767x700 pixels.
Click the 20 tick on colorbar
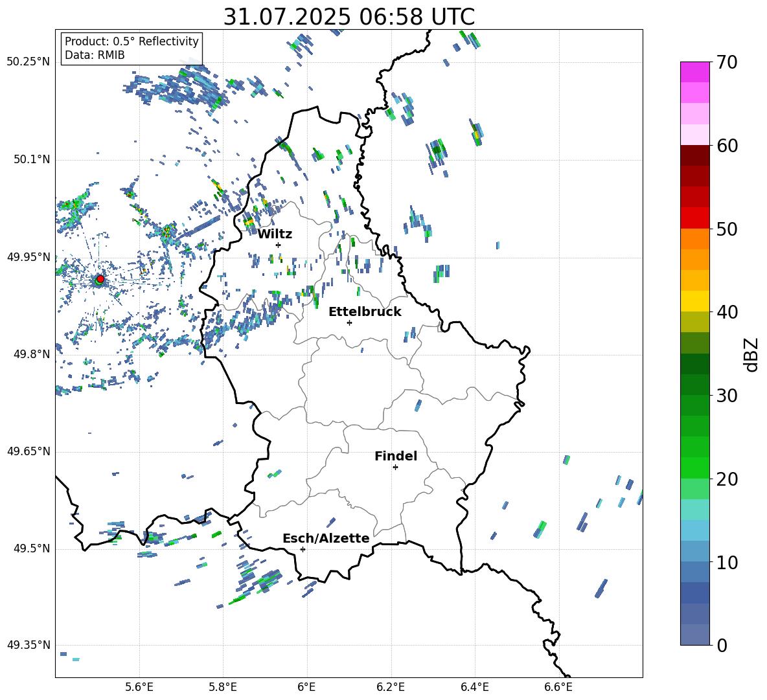click(727, 479)
